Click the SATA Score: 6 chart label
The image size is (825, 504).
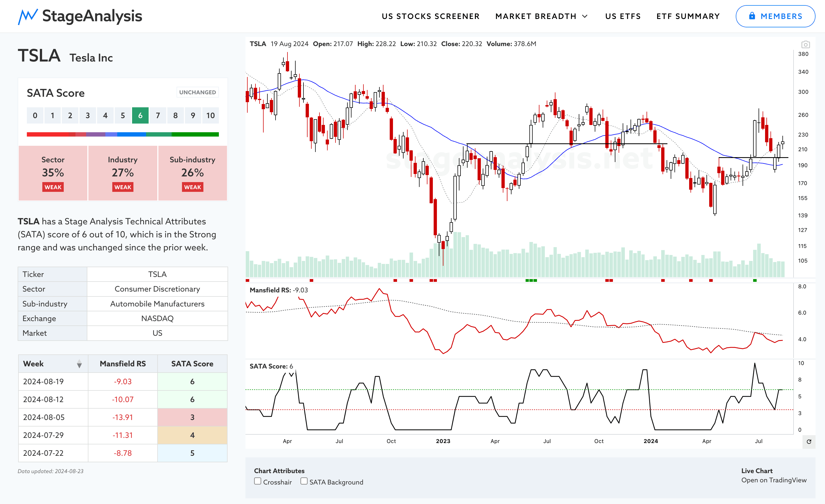click(x=271, y=367)
